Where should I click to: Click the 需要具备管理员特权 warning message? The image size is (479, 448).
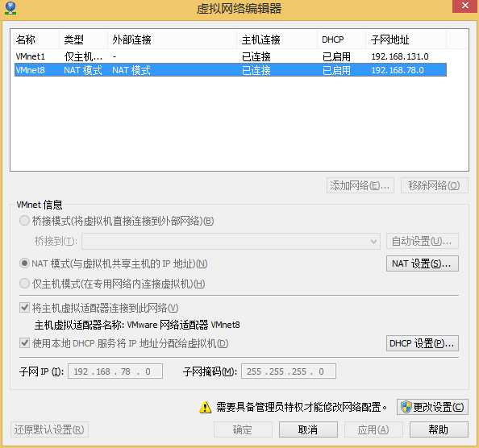coord(302,407)
